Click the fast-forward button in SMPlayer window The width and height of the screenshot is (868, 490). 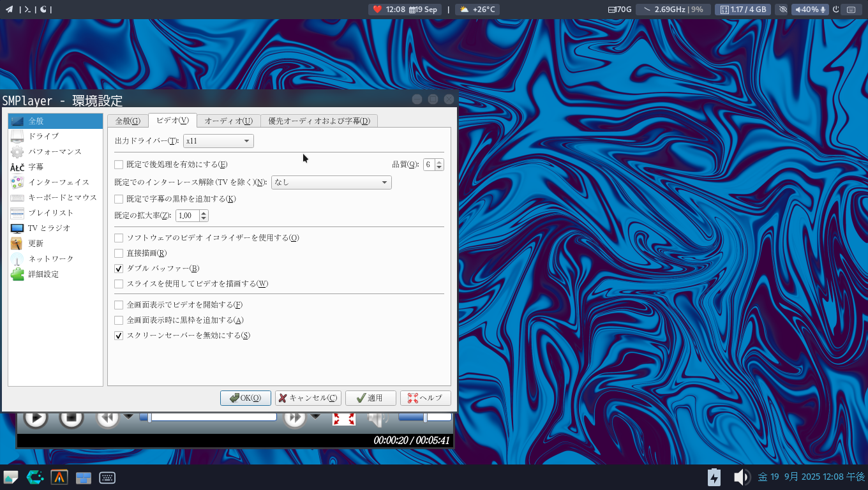click(295, 419)
